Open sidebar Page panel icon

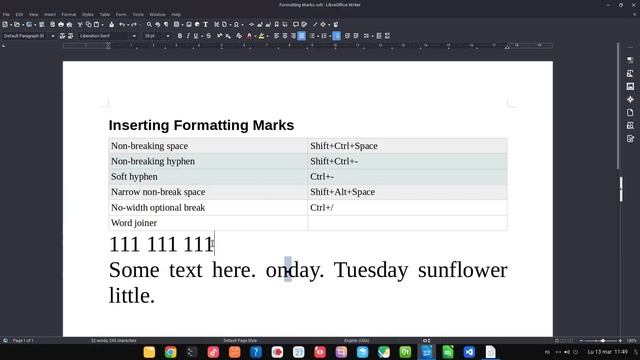click(630, 113)
